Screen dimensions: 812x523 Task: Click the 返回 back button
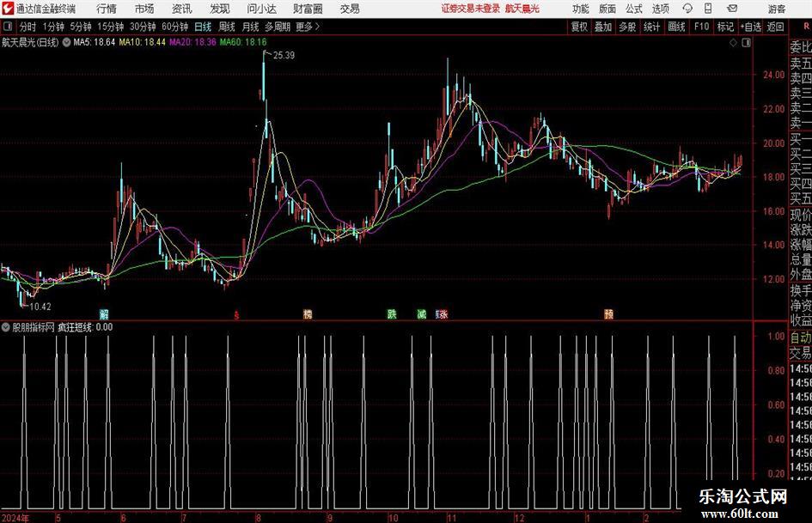coord(775,27)
